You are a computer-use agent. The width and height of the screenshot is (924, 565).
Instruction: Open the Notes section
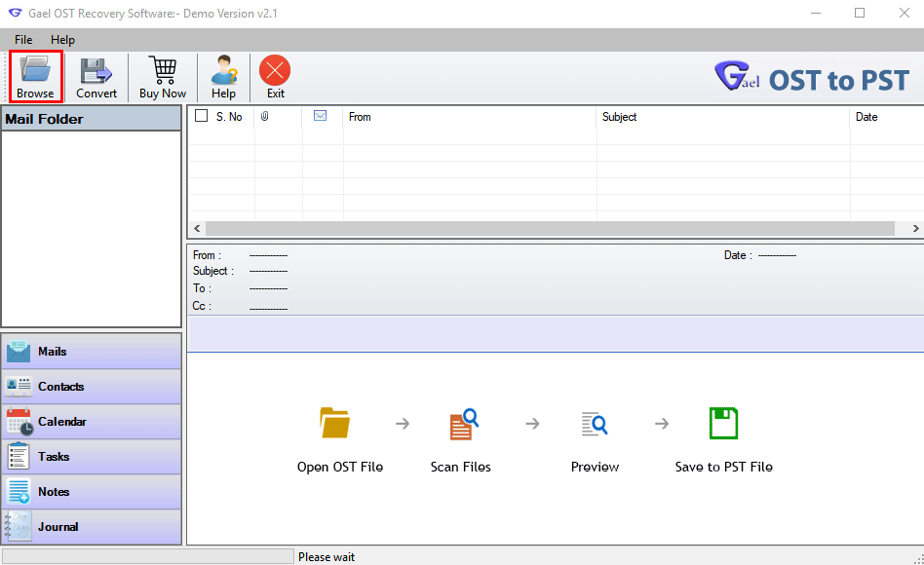(92, 492)
